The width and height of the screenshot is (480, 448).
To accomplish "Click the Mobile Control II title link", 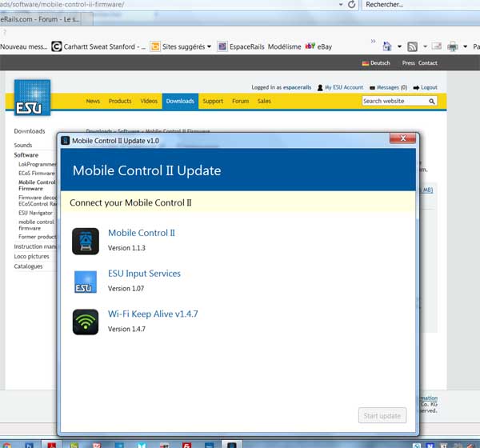I will (142, 233).
